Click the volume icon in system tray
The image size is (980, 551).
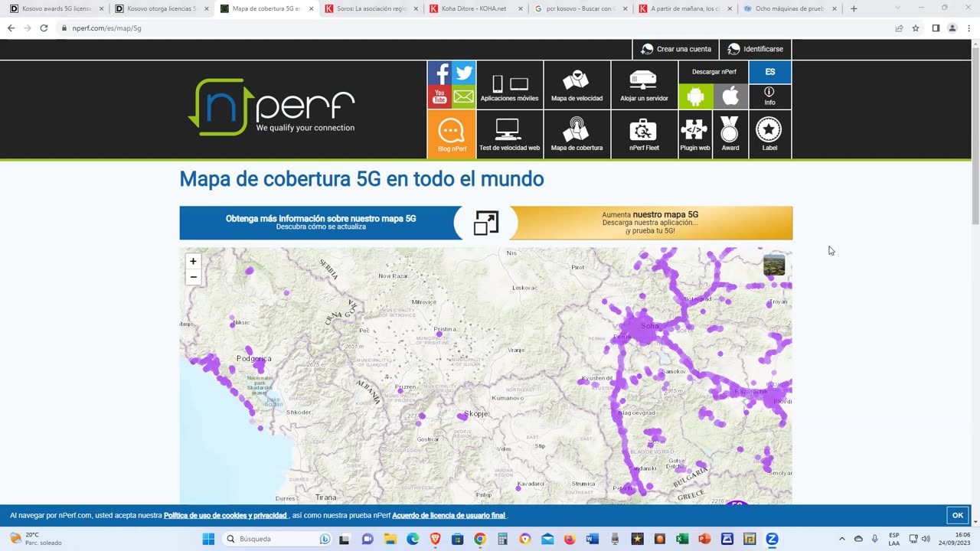click(926, 539)
